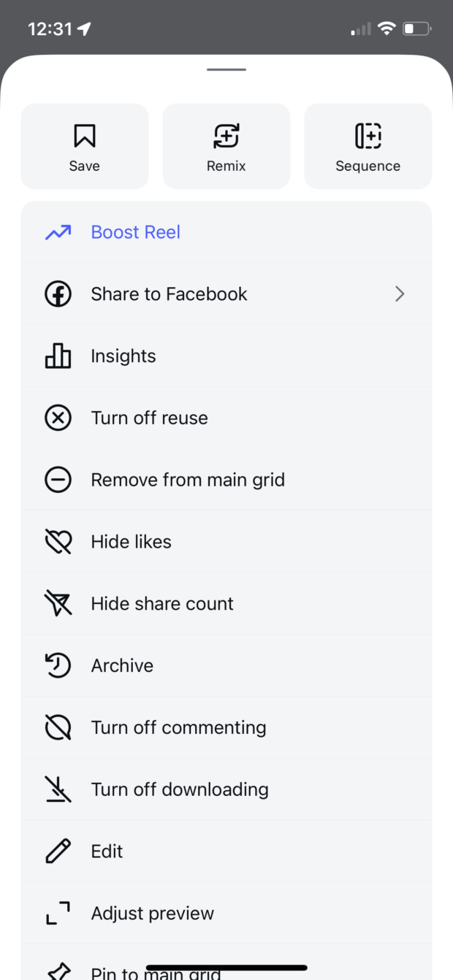Screen dimensions: 453x980
Task: Tap the Archive clock icon
Action: [x=58, y=666]
